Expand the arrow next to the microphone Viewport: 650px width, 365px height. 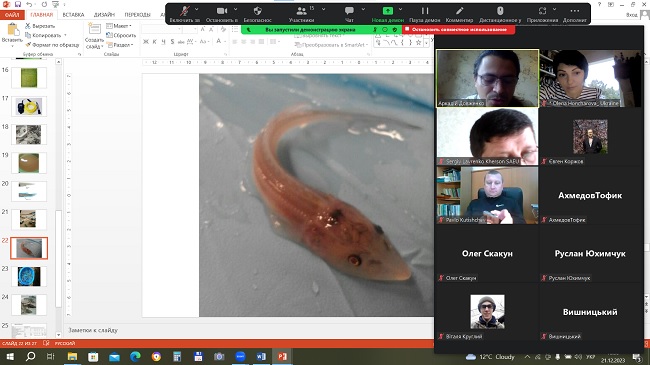(196, 9)
